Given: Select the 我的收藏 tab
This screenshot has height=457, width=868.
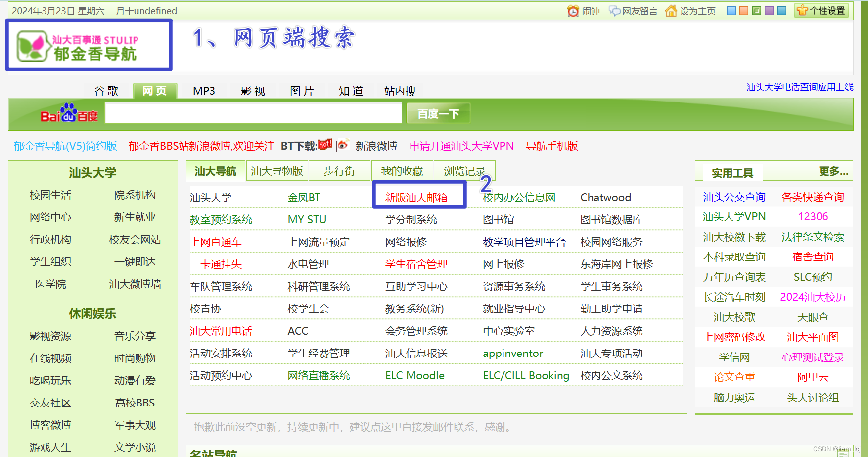Looking at the screenshot, I should [x=402, y=171].
